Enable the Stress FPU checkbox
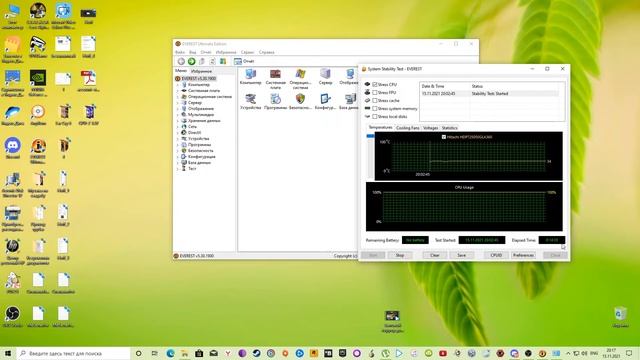 (375, 93)
